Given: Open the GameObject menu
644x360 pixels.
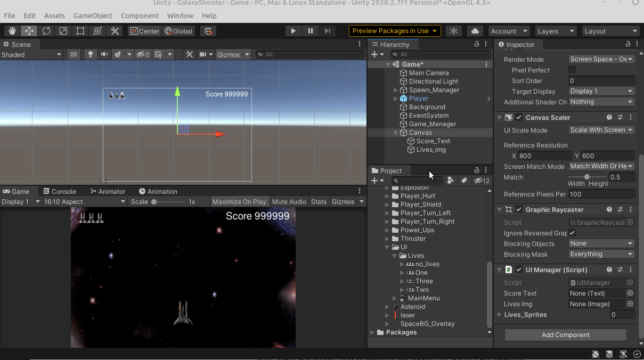Looking at the screenshot, I should 93,15.
